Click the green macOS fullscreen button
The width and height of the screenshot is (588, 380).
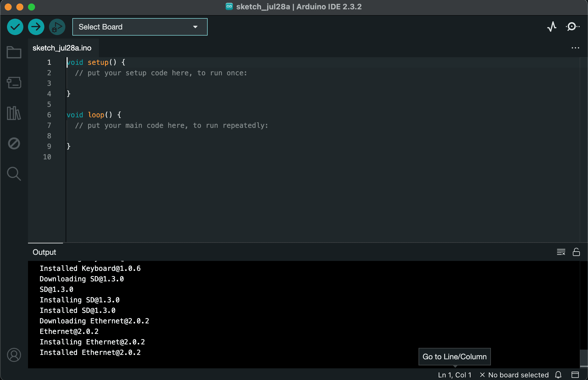point(32,7)
